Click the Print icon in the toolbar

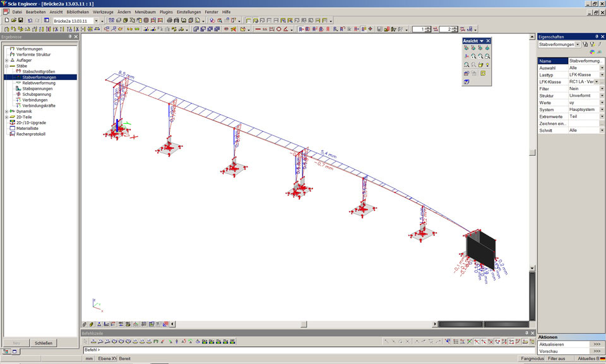pyautogui.click(x=169, y=20)
